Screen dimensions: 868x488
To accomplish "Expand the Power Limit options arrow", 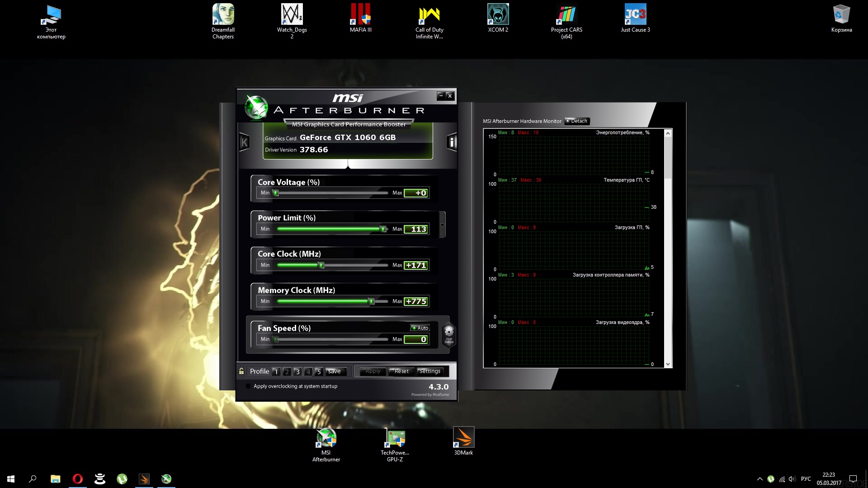I will [x=442, y=225].
